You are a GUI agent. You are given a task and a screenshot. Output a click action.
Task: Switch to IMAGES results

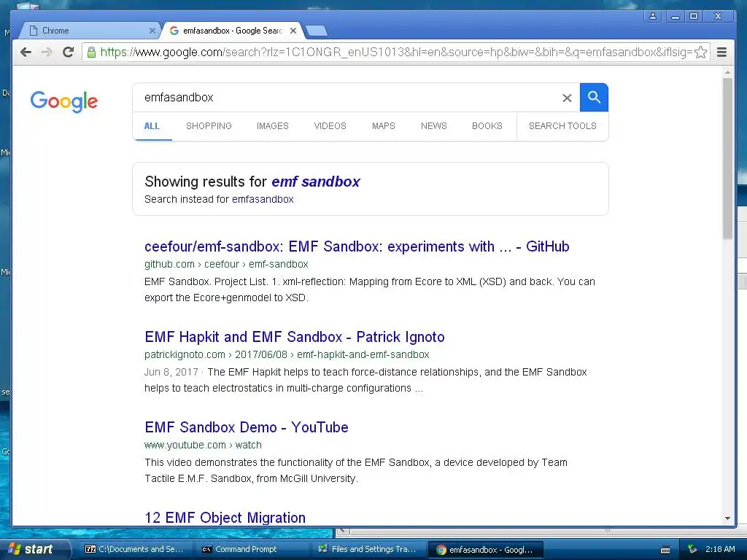pos(273,126)
